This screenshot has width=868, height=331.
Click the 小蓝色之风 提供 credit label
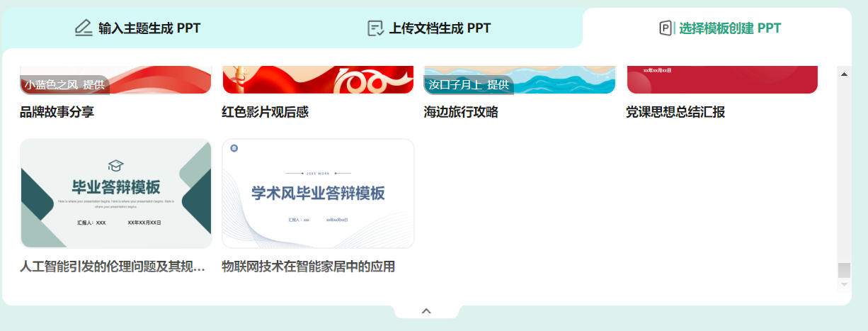pyautogui.click(x=64, y=84)
